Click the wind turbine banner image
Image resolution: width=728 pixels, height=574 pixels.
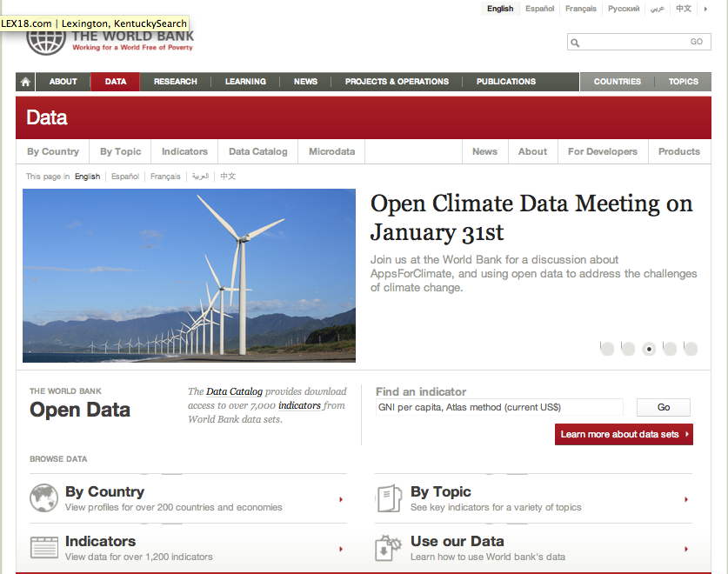[x=189, y=275]
